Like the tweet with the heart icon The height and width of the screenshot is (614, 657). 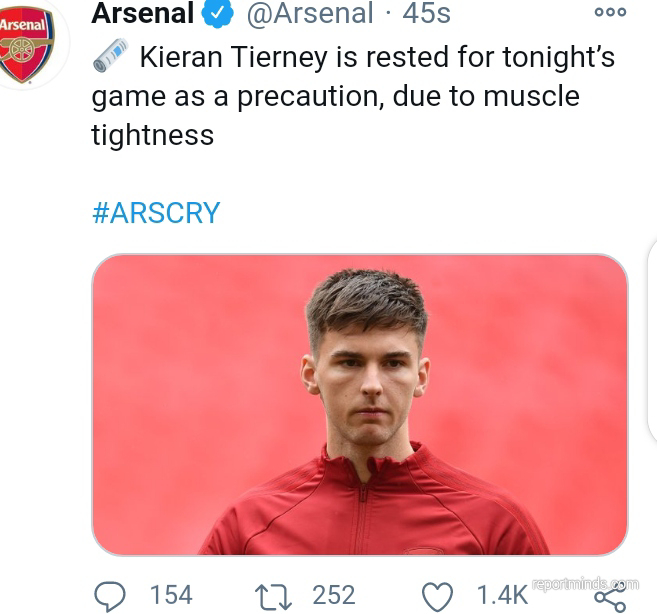point(437,596)
